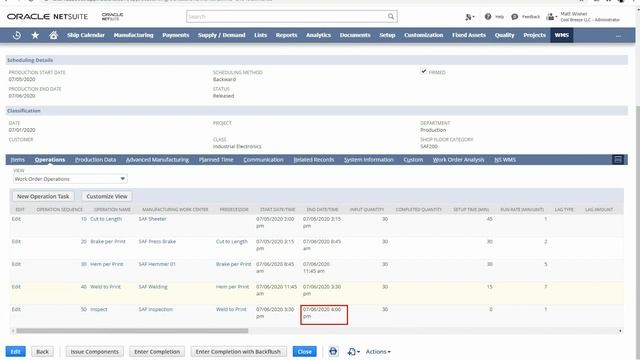
Task: Edit the Brake per Print operation row
Action: point(16,242)
